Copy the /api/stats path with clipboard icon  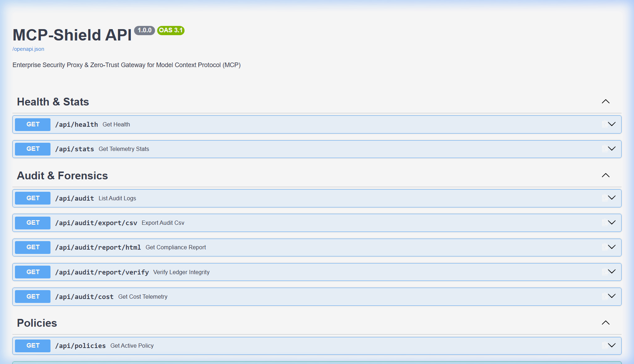click(x=604, y=149)
